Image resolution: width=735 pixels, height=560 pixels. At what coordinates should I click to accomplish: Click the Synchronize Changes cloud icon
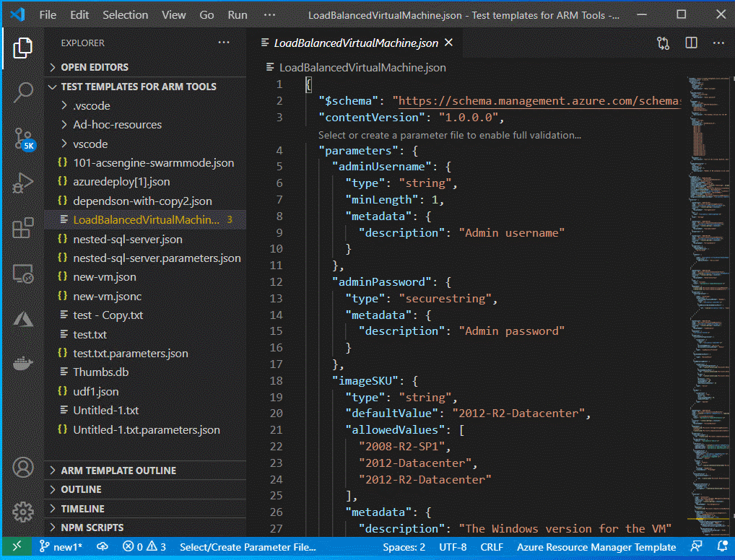103,546
